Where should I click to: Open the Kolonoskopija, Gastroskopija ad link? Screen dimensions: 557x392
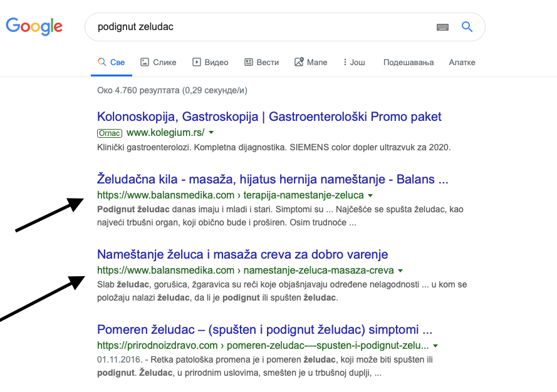pos(269,116)
